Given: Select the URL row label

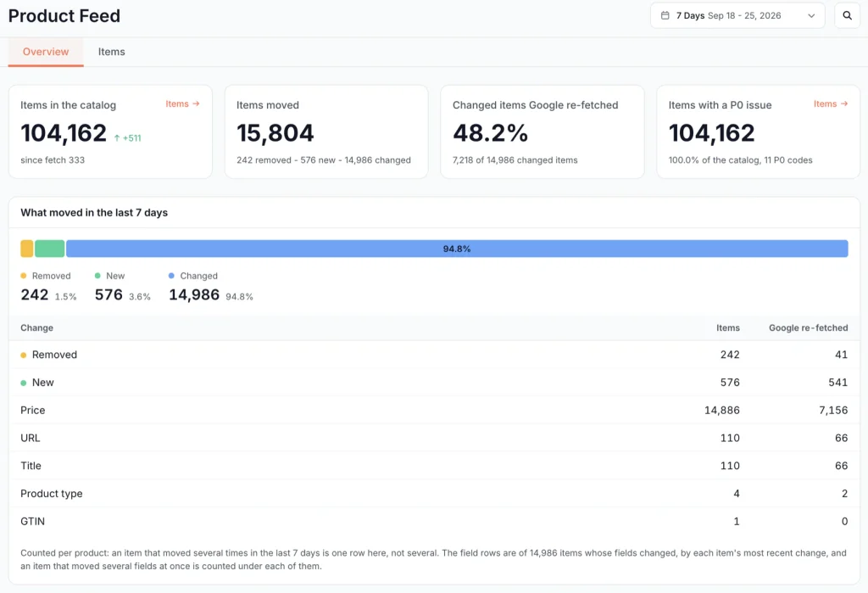Looking at the screenshot, I should coord(30,438).
